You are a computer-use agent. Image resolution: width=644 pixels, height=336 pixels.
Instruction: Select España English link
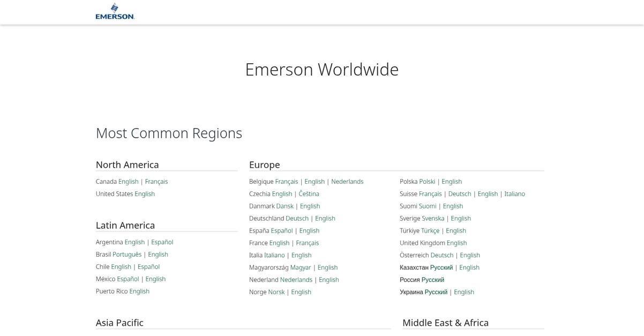click(309, 231)
